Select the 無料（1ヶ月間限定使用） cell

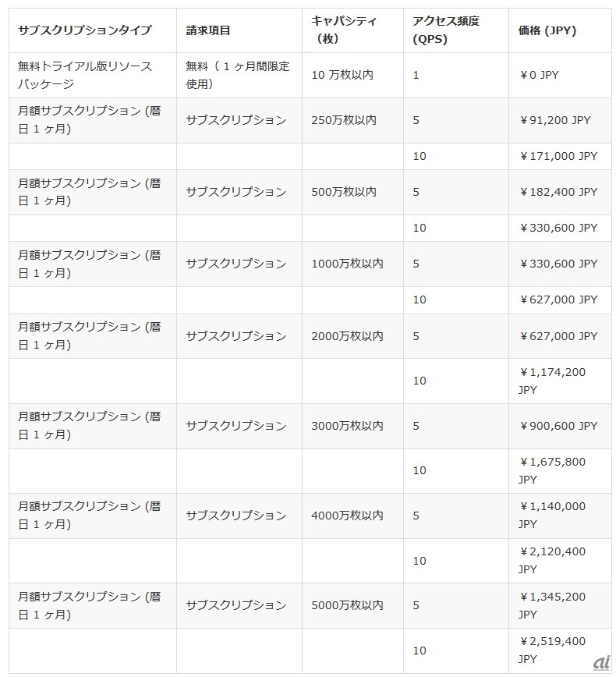238,75
